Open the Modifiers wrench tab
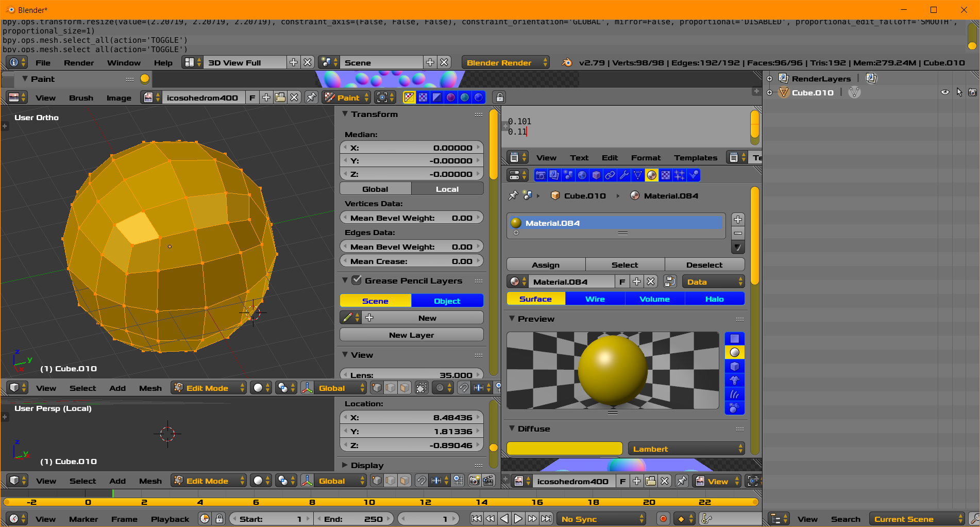 tap(624, 175)
